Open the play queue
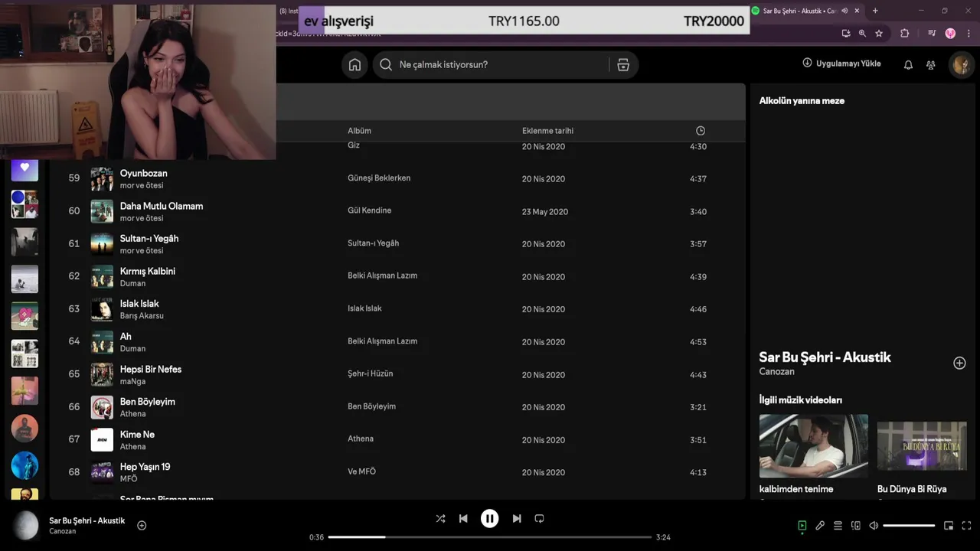The height and width of the screenshot is (551, 980). tap(838, 526)
